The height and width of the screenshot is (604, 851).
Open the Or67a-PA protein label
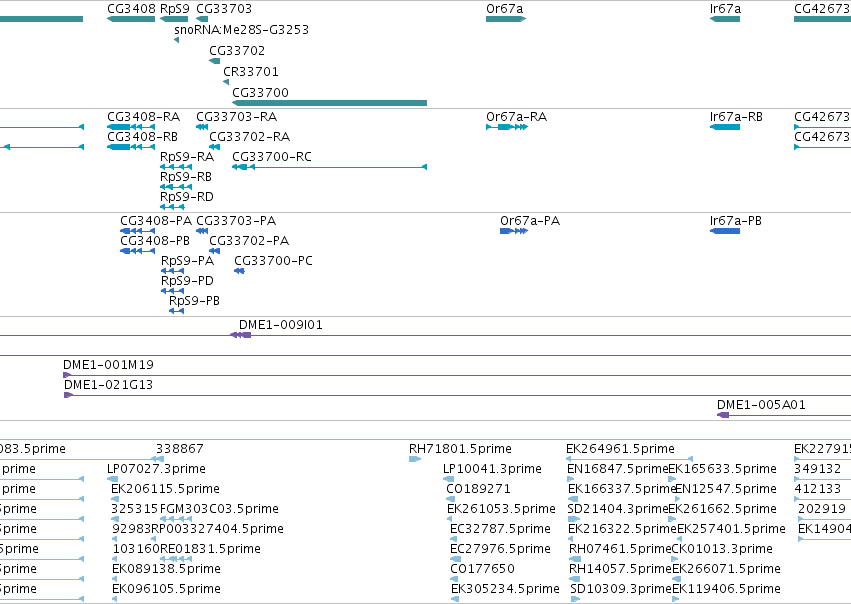[x=530, y=221]
